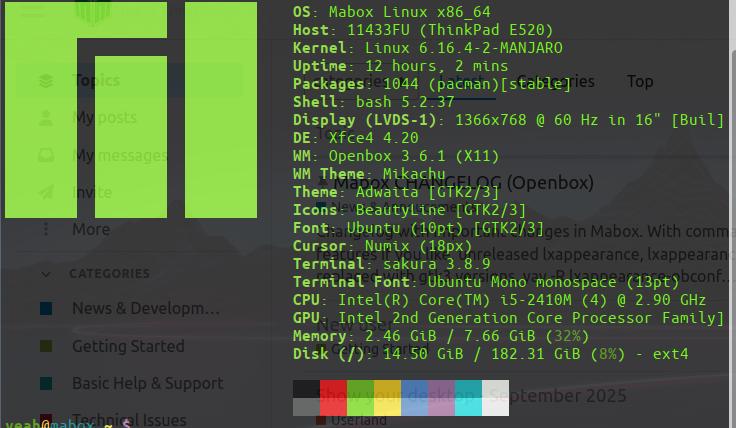Click the Topics stack icon in sidebar
The image size is (736, 428).
(46, 81)
